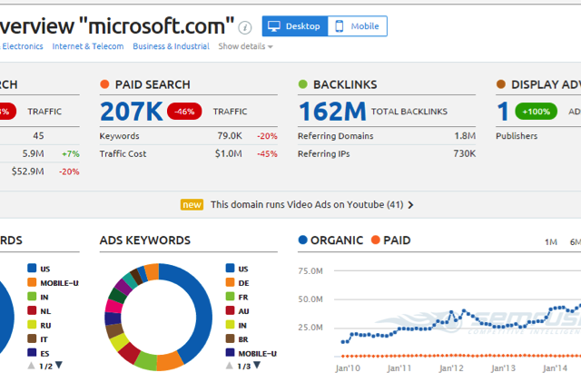
Task: Click the -46% traffic change badge
Action: pyautogui.click(x=184, y=112)
